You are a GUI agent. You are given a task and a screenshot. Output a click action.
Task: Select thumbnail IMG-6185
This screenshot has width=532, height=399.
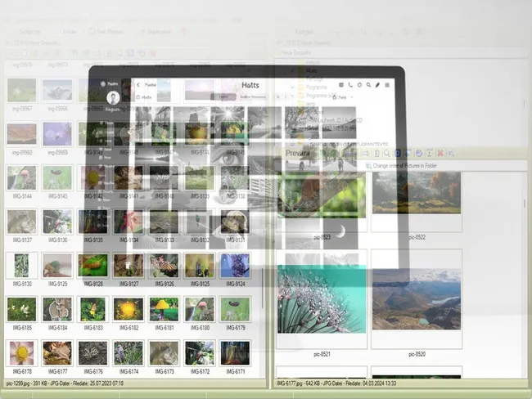(x=22, y=309)
